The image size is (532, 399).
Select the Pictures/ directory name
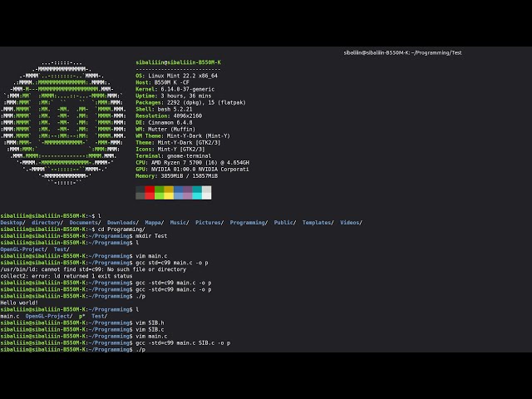(x=209, y=223)
